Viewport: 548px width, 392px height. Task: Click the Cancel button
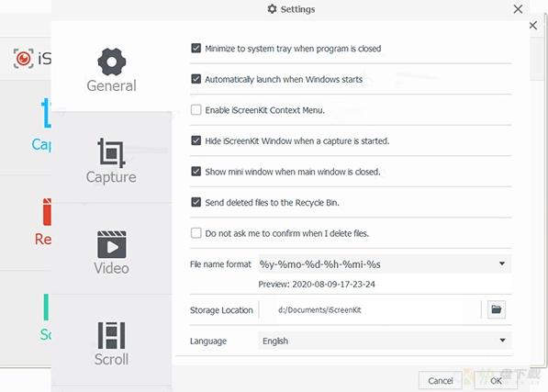[441, 380]
